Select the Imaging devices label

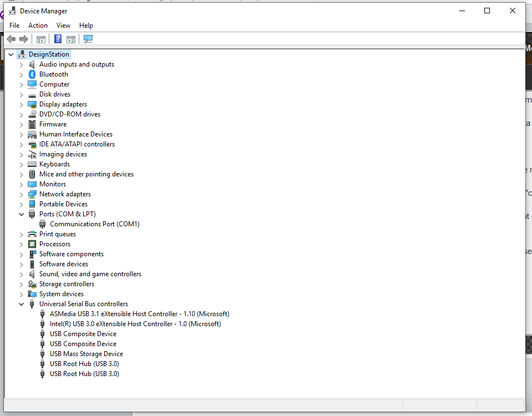(x=63, y=155)
